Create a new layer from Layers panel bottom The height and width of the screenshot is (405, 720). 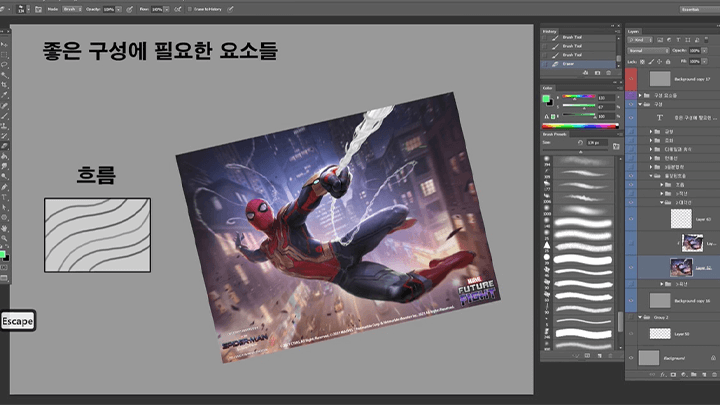(x=703, y=375)
